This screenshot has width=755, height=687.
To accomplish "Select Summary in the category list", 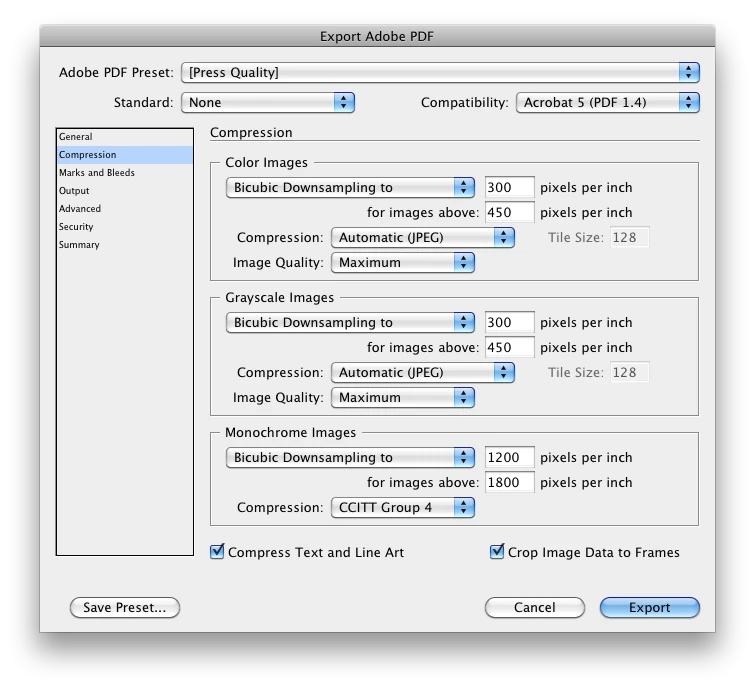I will coord(125,245).
